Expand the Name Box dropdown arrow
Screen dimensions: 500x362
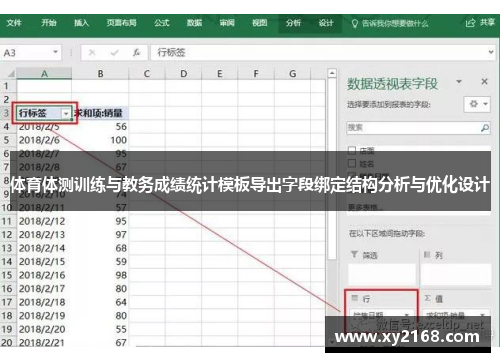[55, 52]
